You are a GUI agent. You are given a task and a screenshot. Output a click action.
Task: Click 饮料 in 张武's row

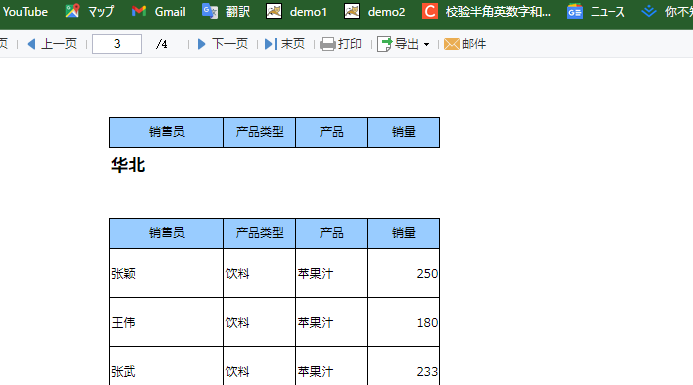[237, 372]
